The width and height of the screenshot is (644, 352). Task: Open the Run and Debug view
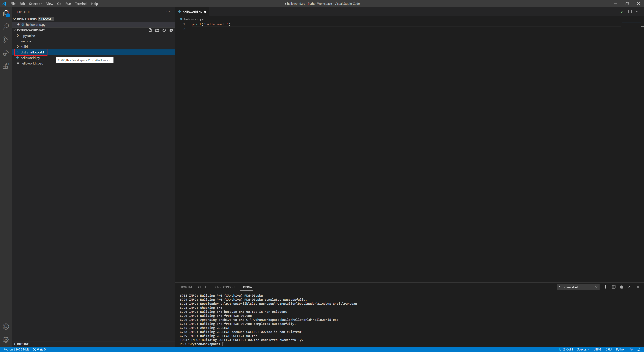click(x=6, y=53)
